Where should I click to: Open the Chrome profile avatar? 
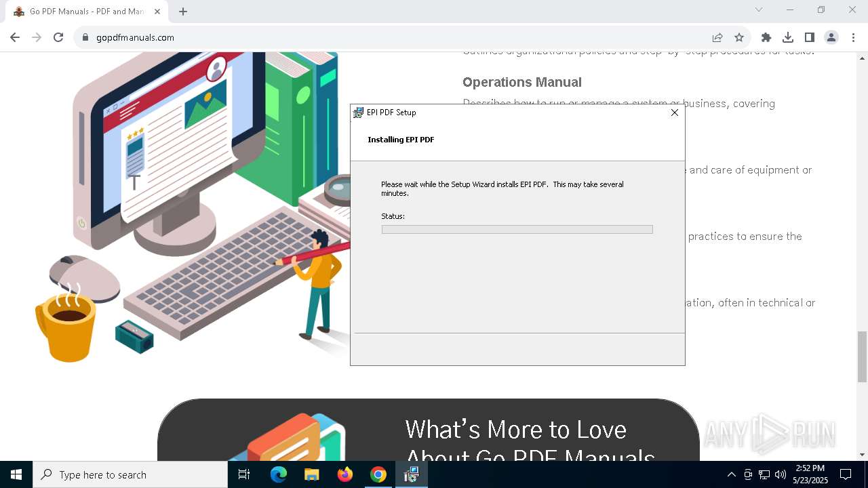click(x=831, y=37)
